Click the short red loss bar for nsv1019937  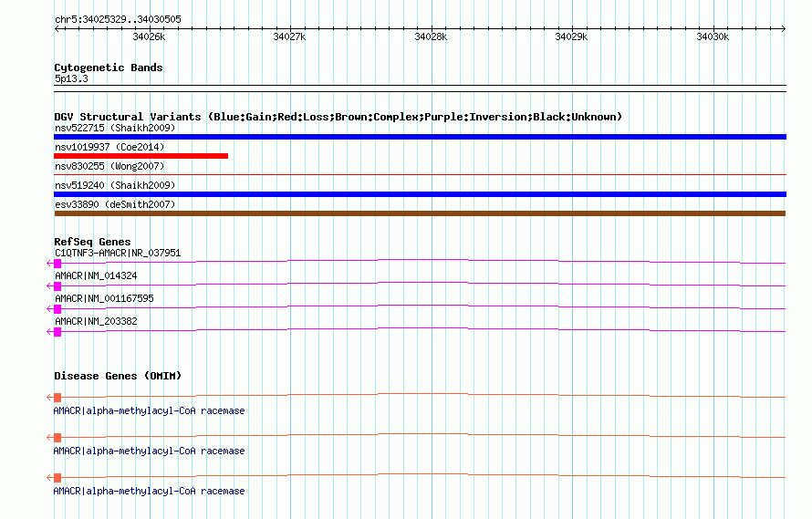point(141,156)
